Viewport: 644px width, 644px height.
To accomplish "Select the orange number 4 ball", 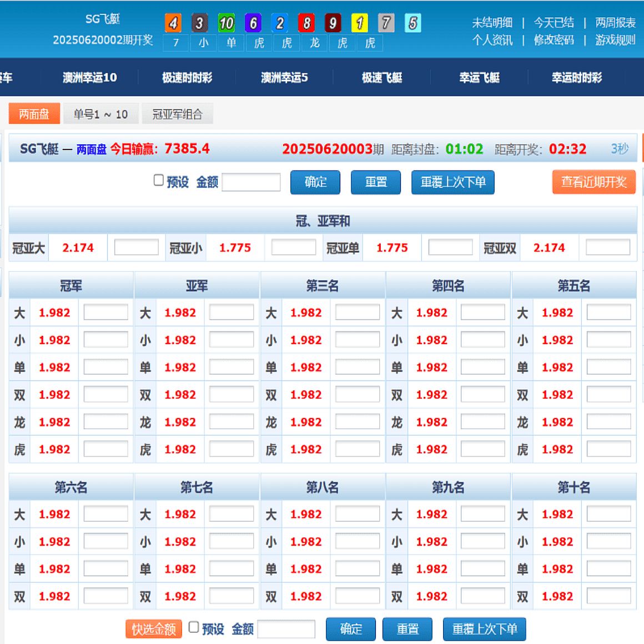I will [173, 23].
